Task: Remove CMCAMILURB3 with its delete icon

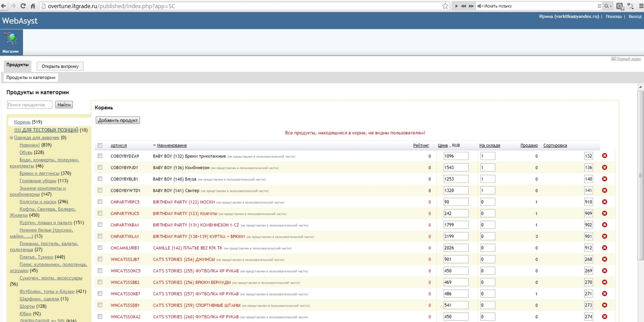Action: coord(605,248)
